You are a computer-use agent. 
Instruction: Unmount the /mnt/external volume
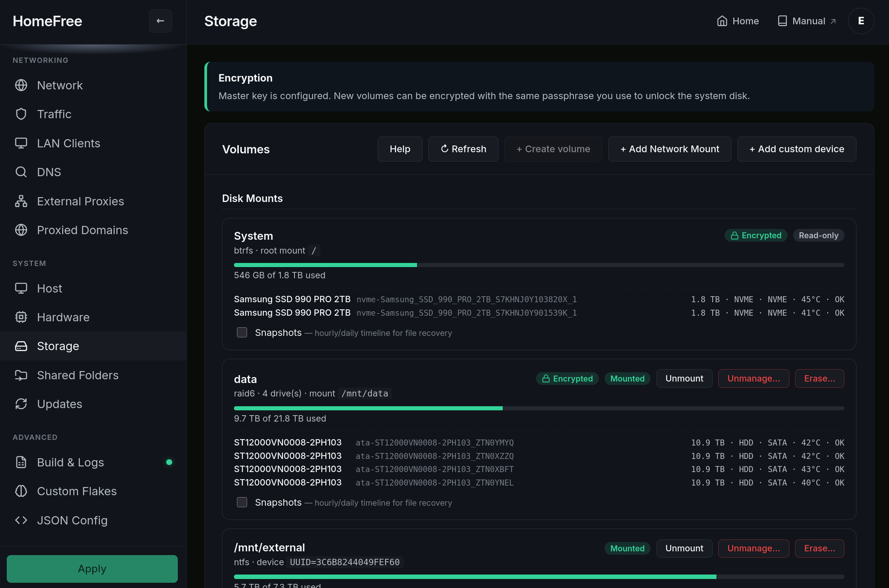click(x=684, y=548)
